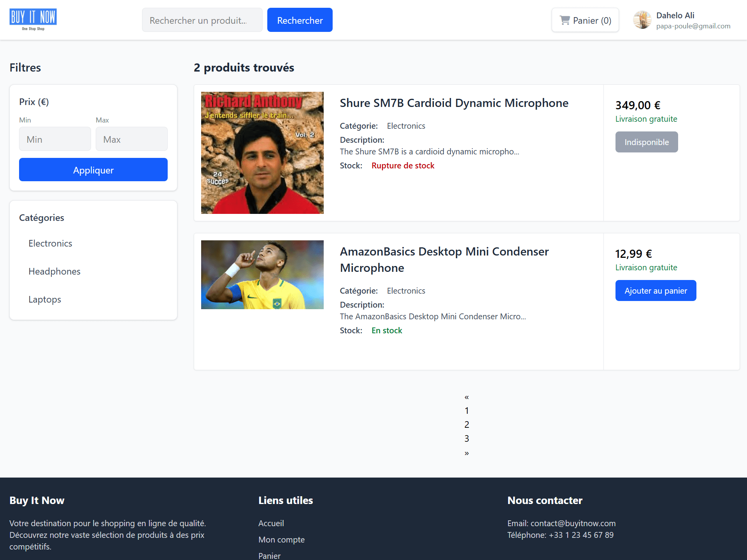The image size is (747, 560).
Task: Go to page 2 of results
Action: click(x=466, y=425)
